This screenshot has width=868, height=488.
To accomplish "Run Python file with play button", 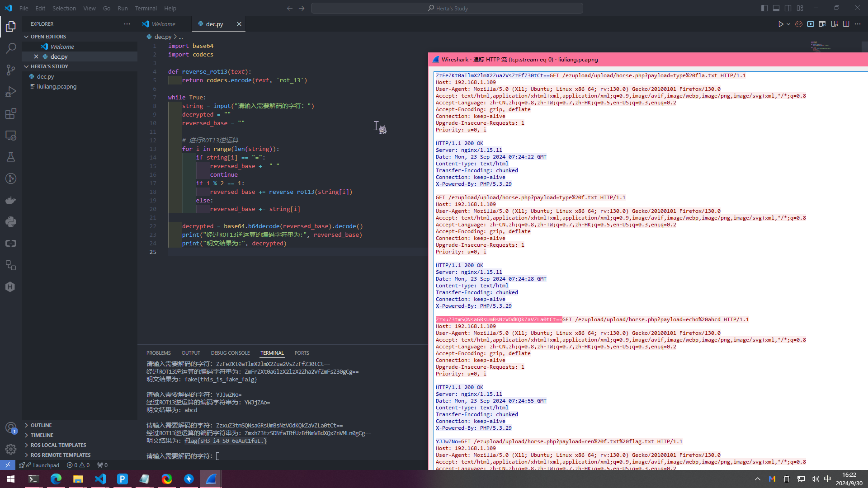I will coord(781,24).
